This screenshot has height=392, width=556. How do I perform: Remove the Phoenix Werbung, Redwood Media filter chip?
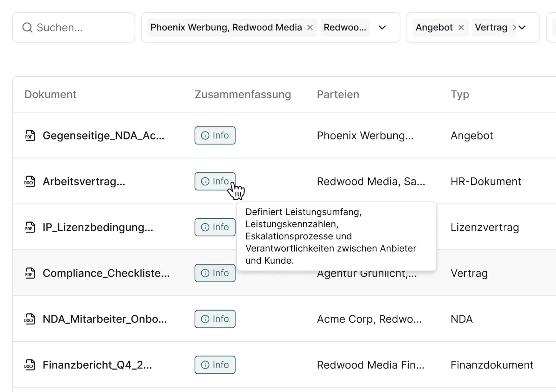[310, 28]
